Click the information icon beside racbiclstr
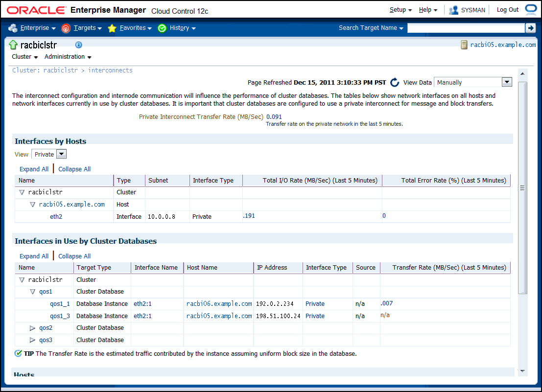The width and height of the screenshot is (542, 392). click(x=79, y=45)
